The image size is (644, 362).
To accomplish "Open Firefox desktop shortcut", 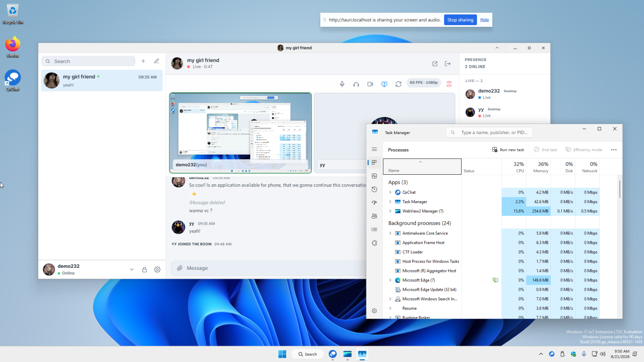I will tap(13, 47).
